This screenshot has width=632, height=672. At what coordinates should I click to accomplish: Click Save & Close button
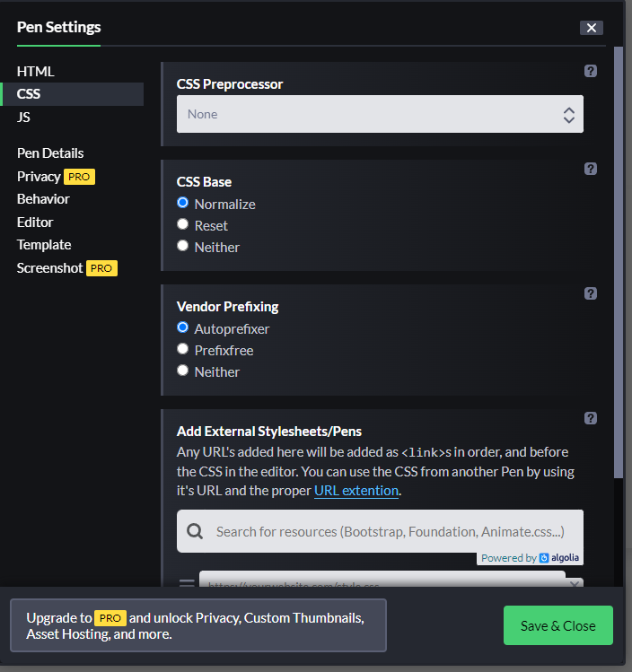(x=558, y=625)
